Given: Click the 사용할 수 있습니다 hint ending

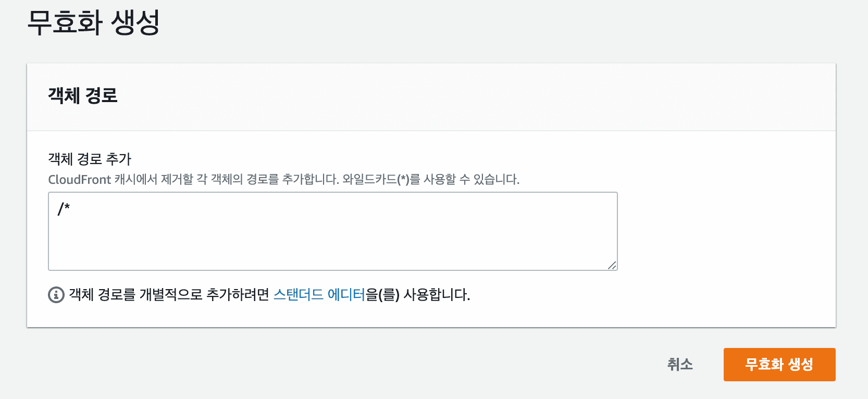Looking at the screenshot, I should coord(472,180).
